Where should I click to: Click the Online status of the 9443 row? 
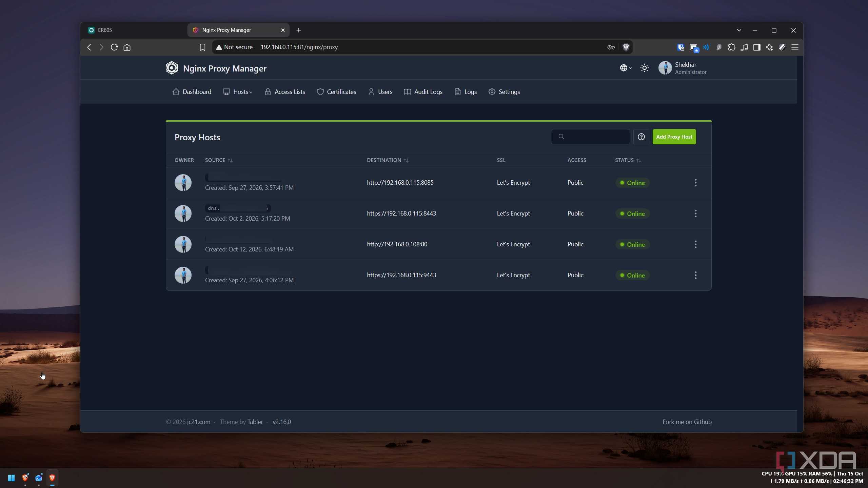(632, 275)
